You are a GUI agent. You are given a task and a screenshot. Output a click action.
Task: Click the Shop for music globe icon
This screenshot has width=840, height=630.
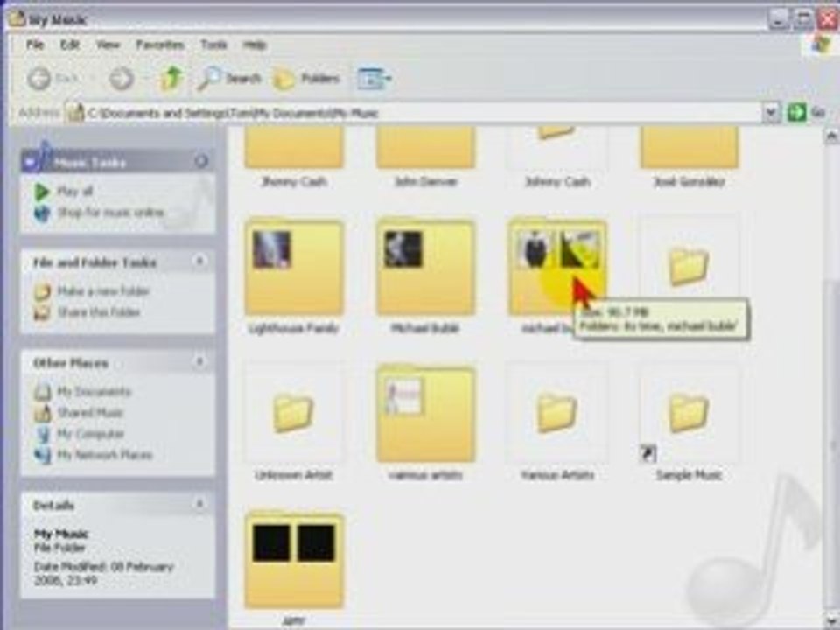coord(42,213)
